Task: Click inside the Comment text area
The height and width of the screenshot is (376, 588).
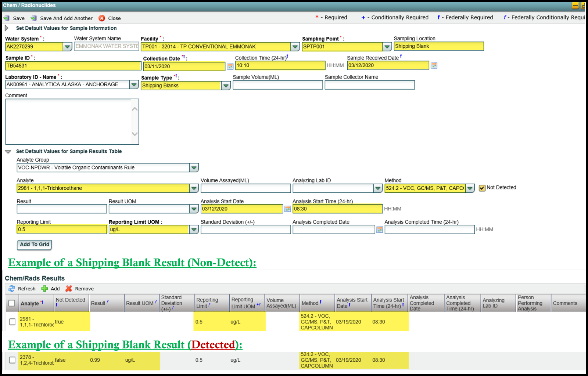Action: click(x=68, y=122)
